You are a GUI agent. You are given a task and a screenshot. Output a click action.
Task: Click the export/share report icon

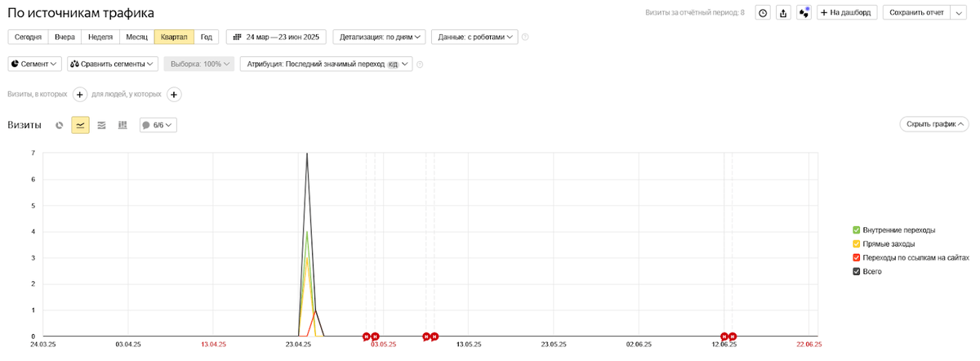[x=783, y=12]
